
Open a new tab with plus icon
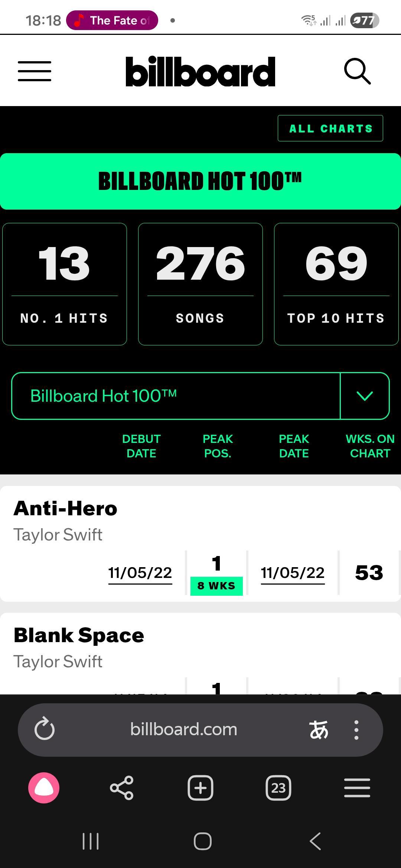200,788
